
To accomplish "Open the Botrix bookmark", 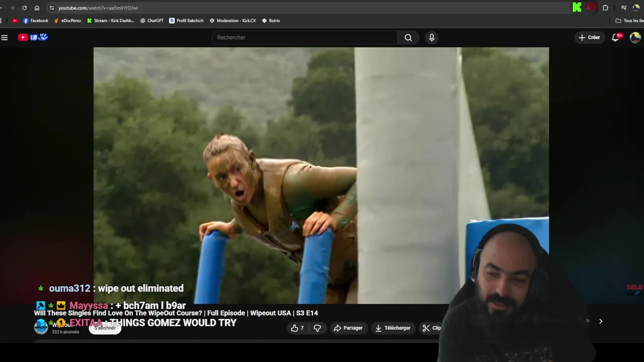I will 271,21.
